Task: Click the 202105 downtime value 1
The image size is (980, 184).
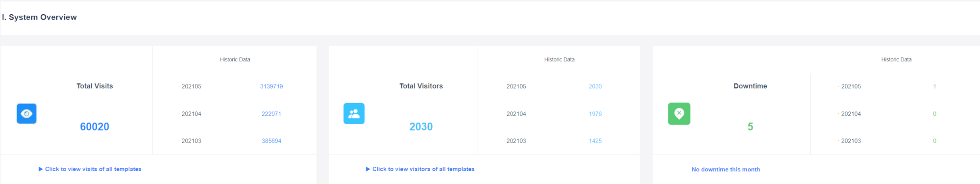Action: point(934,86)
